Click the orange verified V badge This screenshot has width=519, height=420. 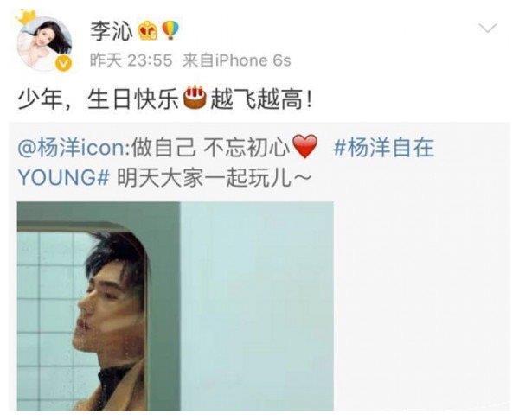(62, 63)
